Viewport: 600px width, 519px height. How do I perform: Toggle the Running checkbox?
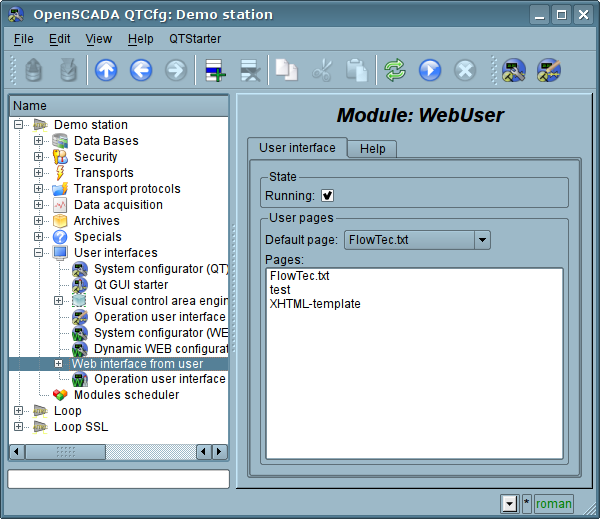click(x=327, y=195)
